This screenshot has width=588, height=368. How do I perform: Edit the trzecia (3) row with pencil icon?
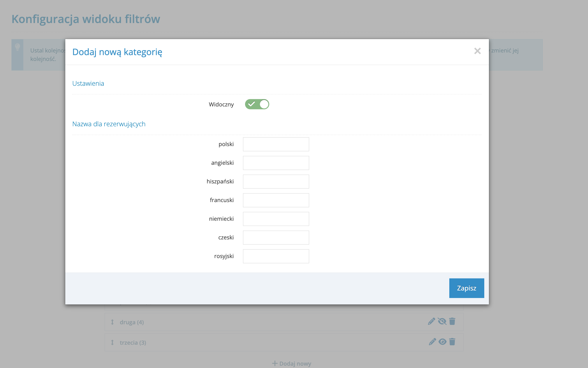432,342
